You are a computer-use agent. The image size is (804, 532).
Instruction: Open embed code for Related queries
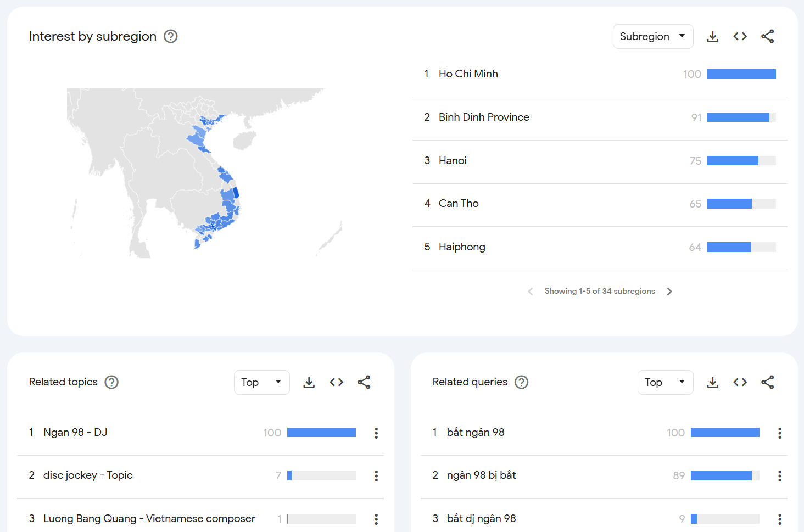click(x=740, y=383)
